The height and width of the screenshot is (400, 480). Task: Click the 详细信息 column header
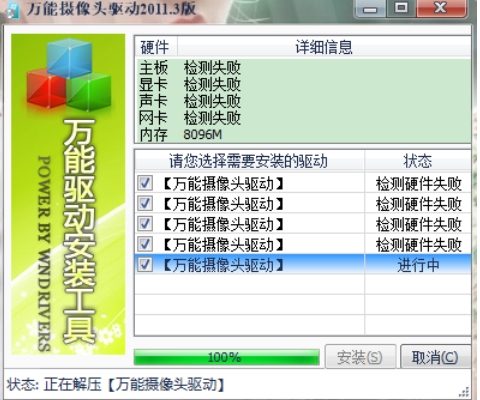pos(324,47)
